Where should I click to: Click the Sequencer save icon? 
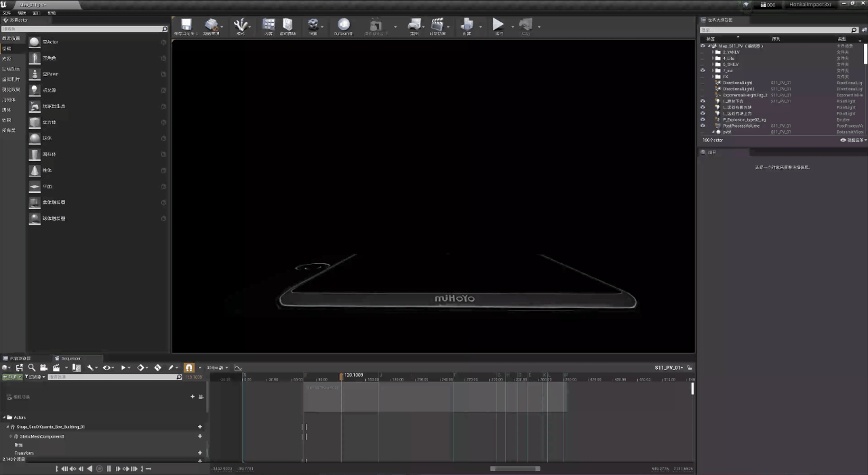[x=20, y=367]
